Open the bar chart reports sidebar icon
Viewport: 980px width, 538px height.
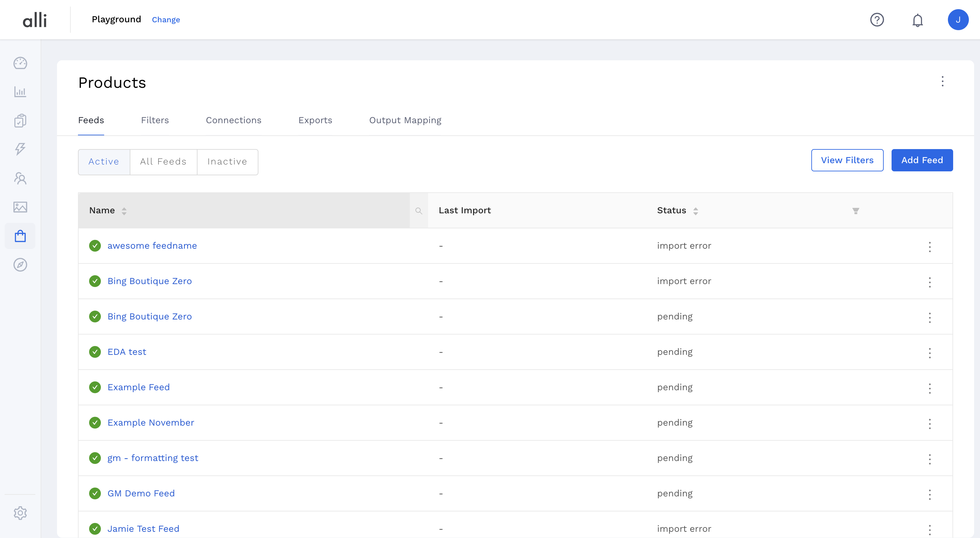tap(20, 92)
